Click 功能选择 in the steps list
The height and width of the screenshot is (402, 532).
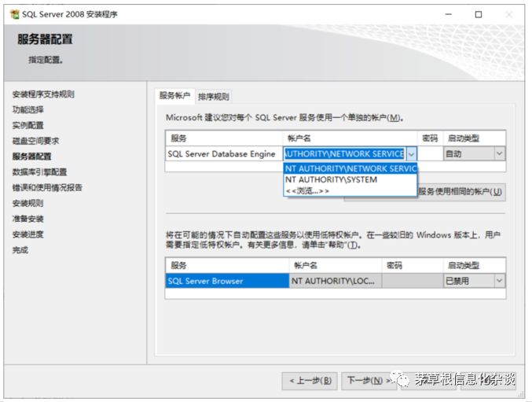28,109
